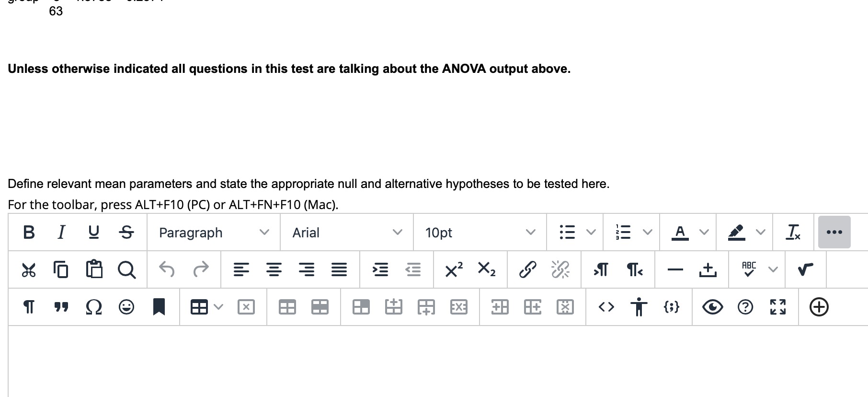Image resolution: width=868 pixels, height=397 pixels.
Task: Expand highlight color picker arrow
Action: pyautogui.click(x=760, y=233)
